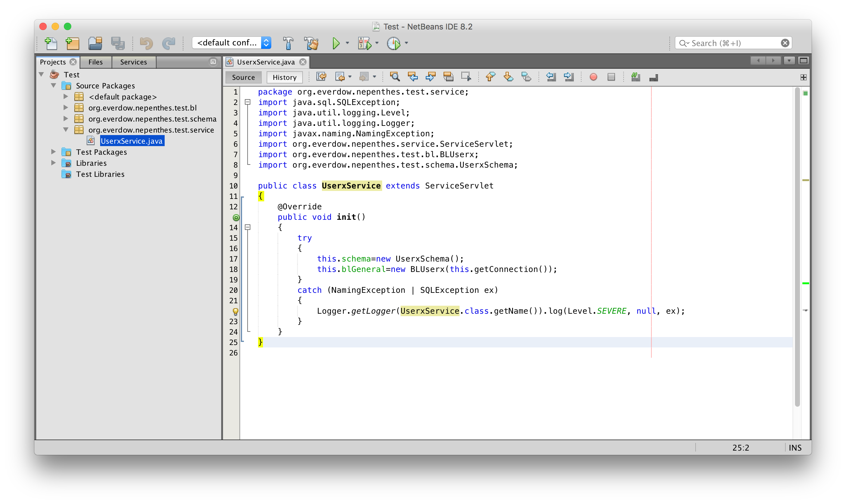Click the Comment lines icon

[x=636, y=77]
